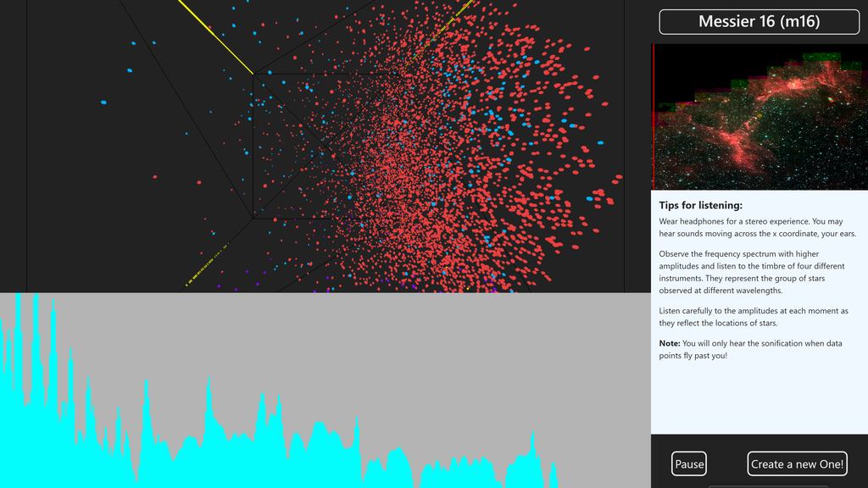Click the M16 nebula image thumbnail
This screenshot has width=868, height=488.
[x=759, y=117]
